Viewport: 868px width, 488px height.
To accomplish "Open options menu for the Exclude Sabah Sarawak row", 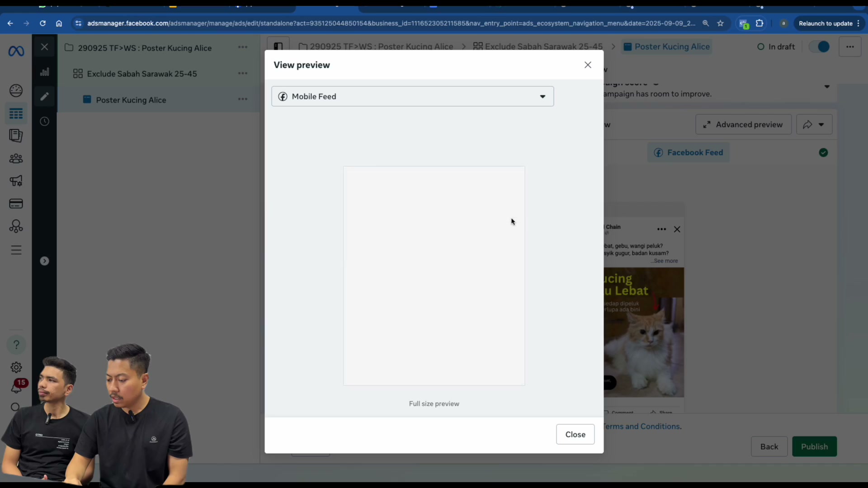I will (x=243, y=73).
